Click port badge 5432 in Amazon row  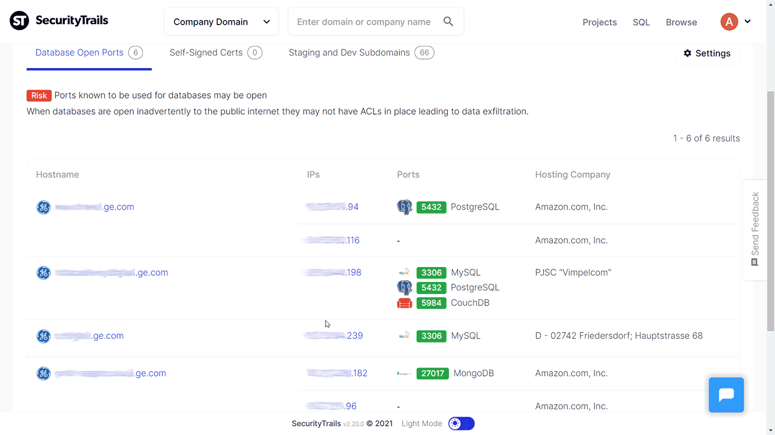[431, 207]
